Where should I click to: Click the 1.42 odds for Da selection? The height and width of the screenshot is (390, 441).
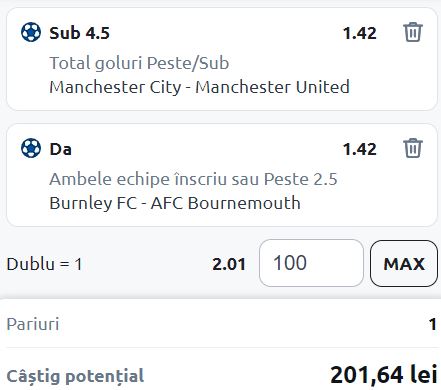click(360, 149)
